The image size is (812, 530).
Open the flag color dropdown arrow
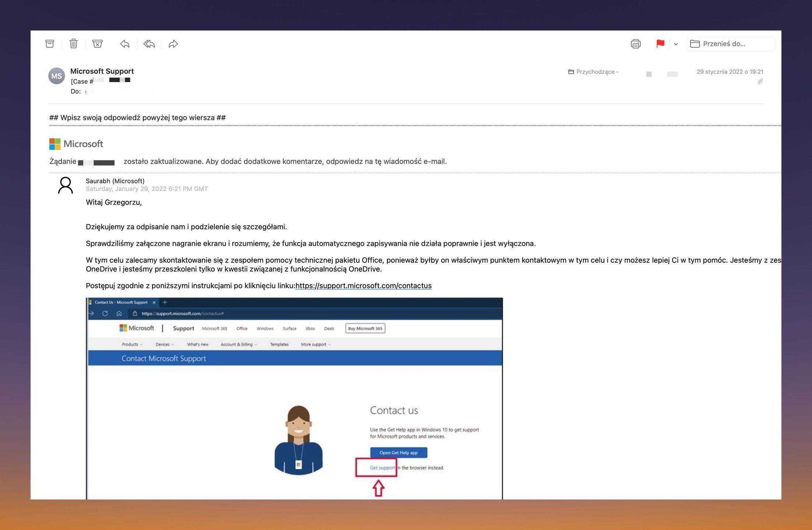click(x=676, y=44)
